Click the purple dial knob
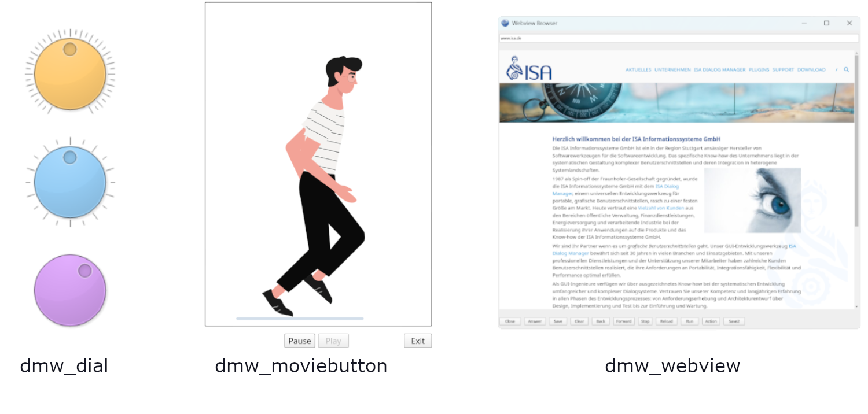This screenshot has width=868, height=414. coord(70,290)
